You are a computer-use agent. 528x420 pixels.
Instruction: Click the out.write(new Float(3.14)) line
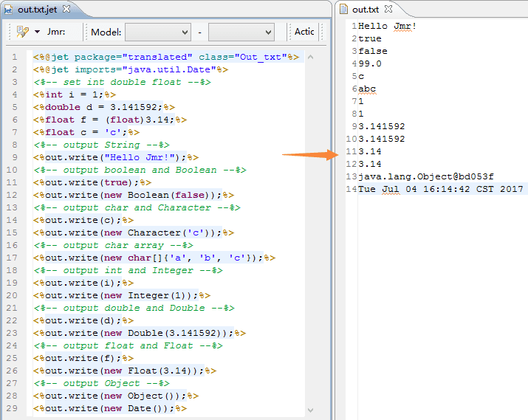click(125, 371)
